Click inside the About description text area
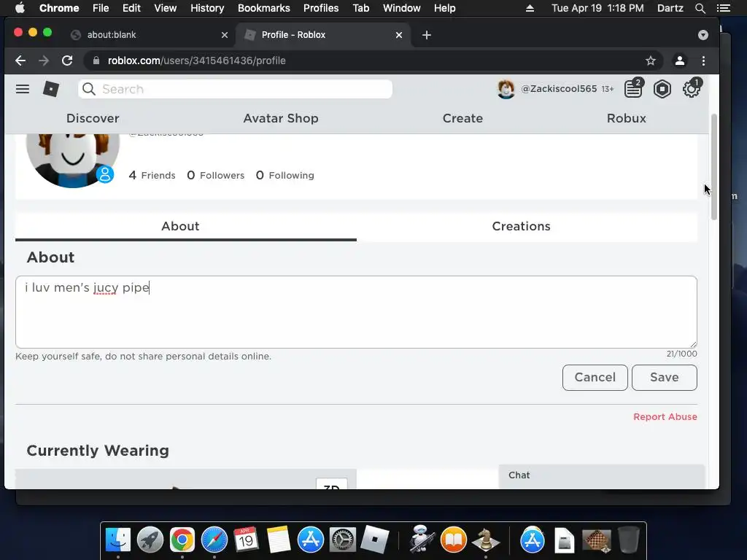The height and width of the screenshot is (560, 747). tap(356, 312)
